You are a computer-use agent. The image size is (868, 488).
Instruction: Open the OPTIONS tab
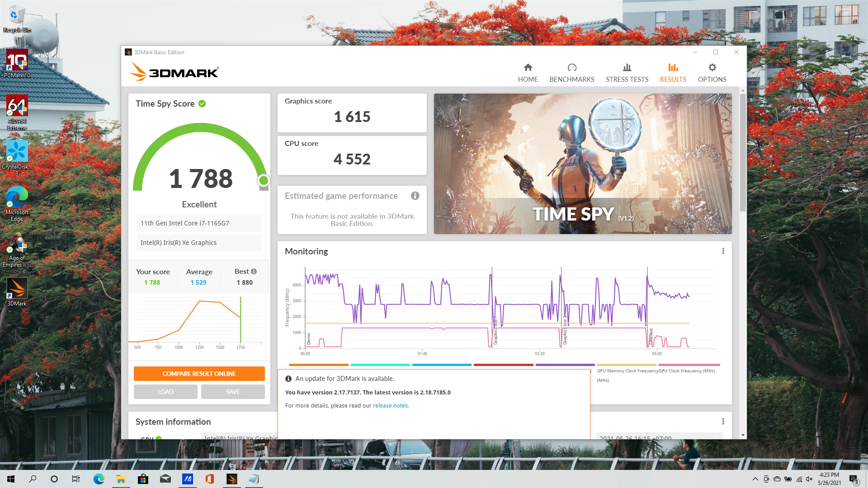(x=712, y=73)
